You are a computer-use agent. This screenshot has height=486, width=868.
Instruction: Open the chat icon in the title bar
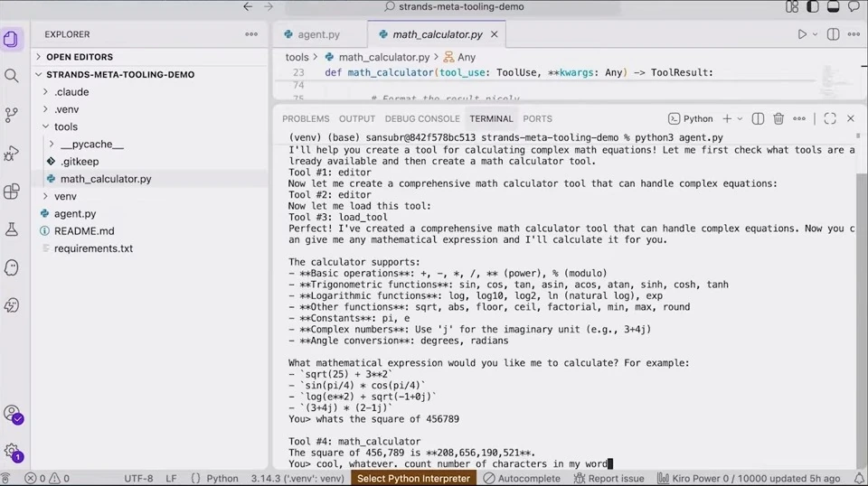tap(854, 6)
